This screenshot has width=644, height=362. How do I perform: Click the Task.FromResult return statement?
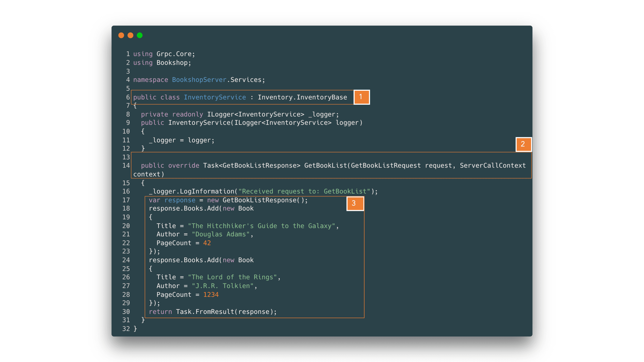pyautogui.click(x=213, y=311)
